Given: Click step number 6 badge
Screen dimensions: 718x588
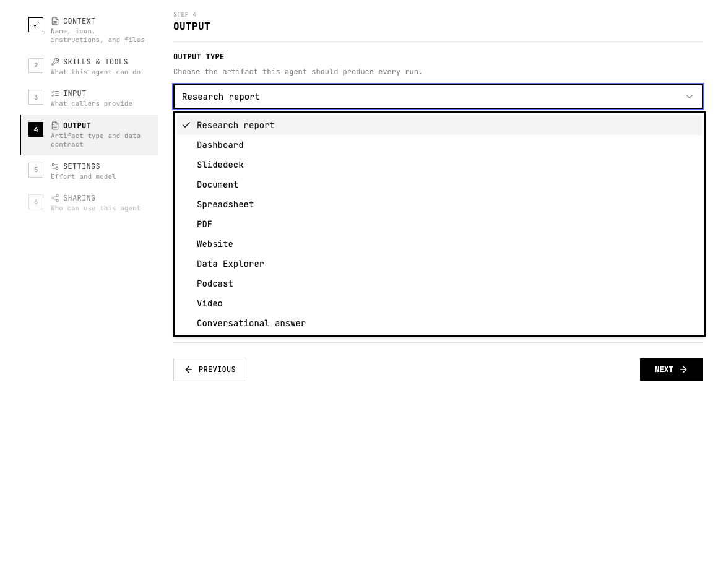Looking at the screenshot, I should pos(36,202).
